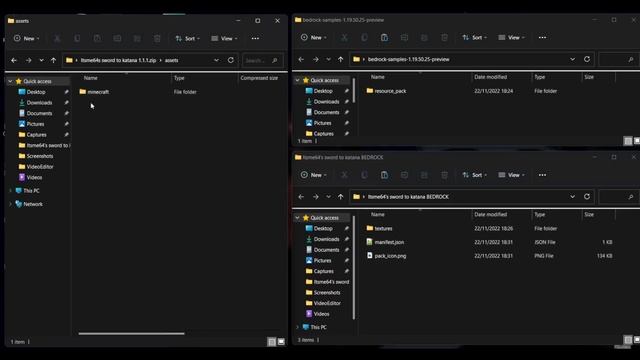The height and width of the screenshot is (360, 640).
Task: Click assets segment in address bar breadcrumb
Action: (171, 60)
